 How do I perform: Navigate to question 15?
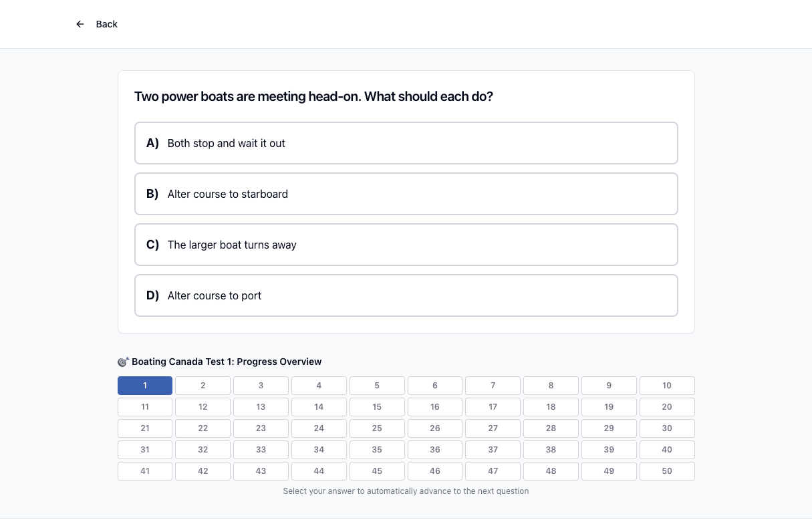coord(377,407)
